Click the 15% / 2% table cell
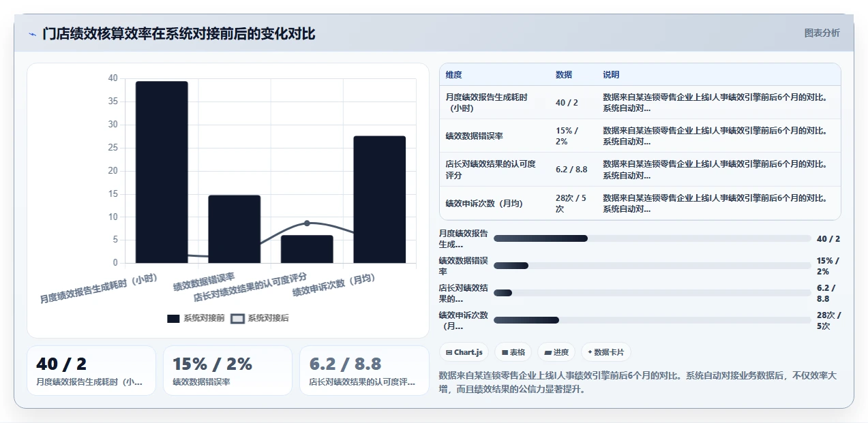Viewport: 868px width, 423px height. pyautogui.click(x=567, y=136)
